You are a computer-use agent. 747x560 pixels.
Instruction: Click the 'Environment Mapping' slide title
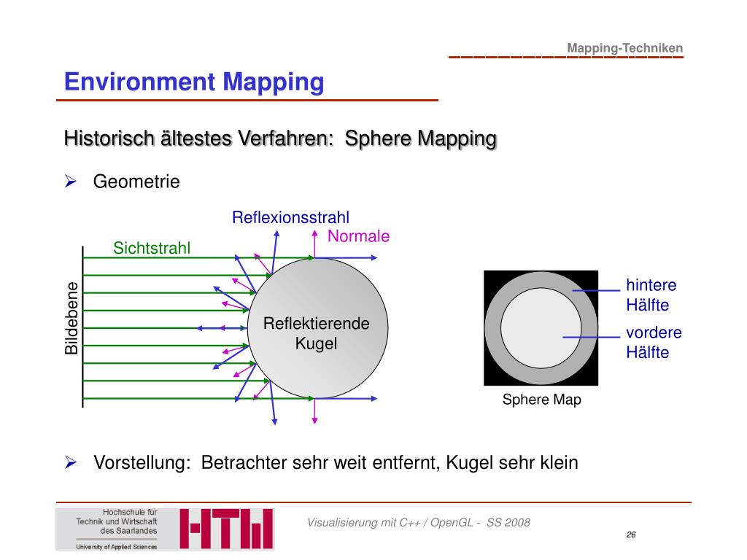(194, 82)
